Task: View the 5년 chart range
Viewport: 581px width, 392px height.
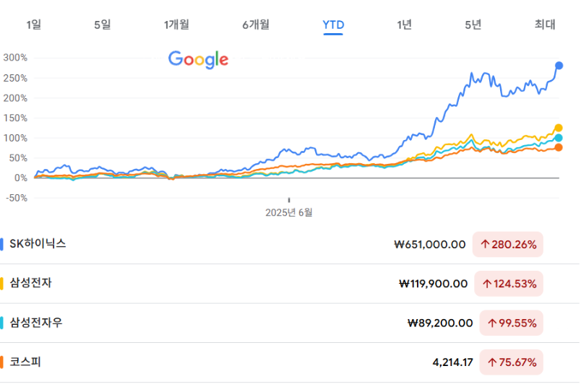Action: point(473,25)
